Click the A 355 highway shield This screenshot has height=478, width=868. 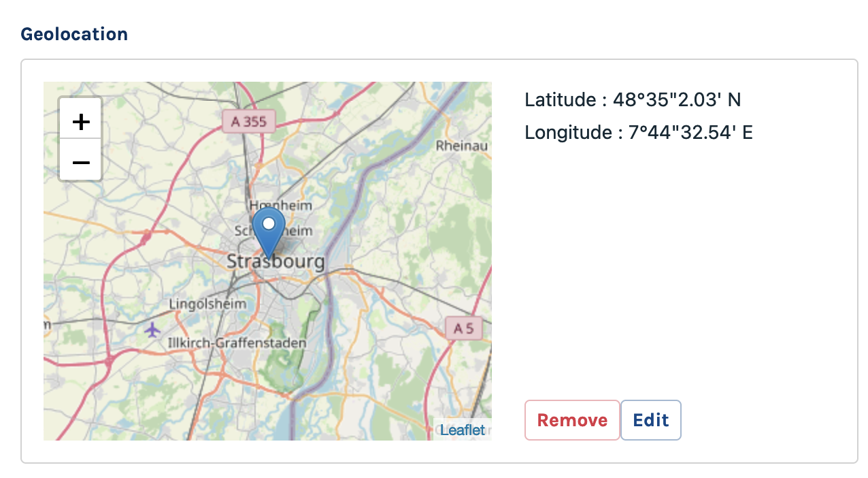pos(248,121)
